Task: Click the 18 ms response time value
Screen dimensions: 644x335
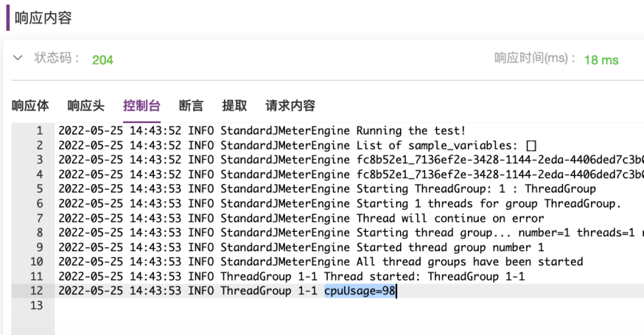Action: (601, 60)
